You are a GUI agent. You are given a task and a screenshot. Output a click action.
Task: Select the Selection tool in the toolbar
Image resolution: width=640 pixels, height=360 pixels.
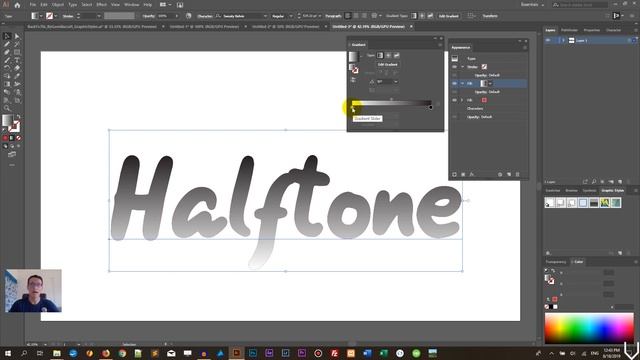(x=7, y=36)
